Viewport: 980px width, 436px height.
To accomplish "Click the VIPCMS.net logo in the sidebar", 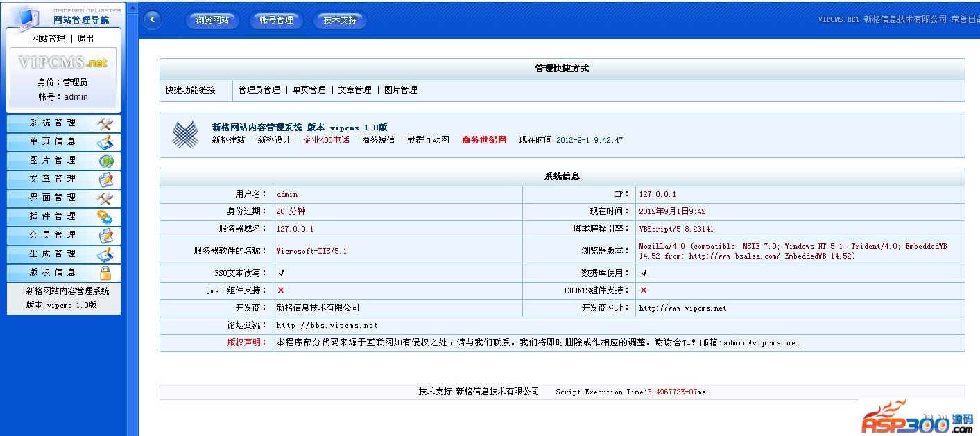I will (x=63, y=62).
